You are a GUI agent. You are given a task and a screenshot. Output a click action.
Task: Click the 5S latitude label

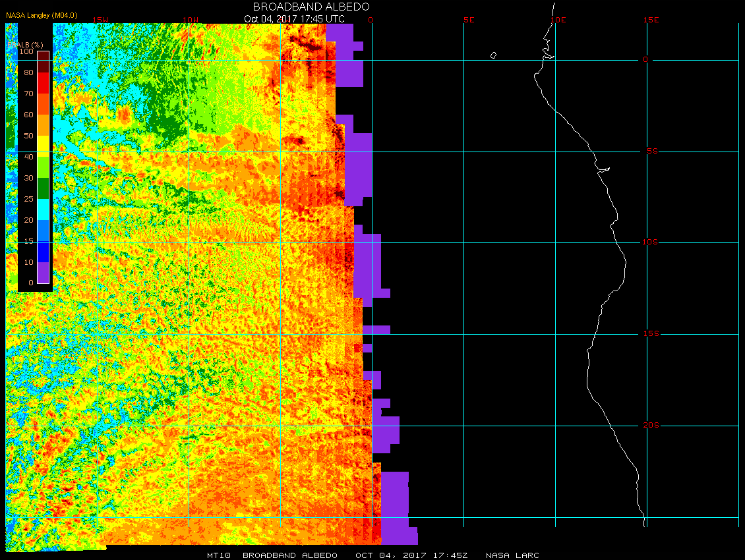(x=652, y=151)
